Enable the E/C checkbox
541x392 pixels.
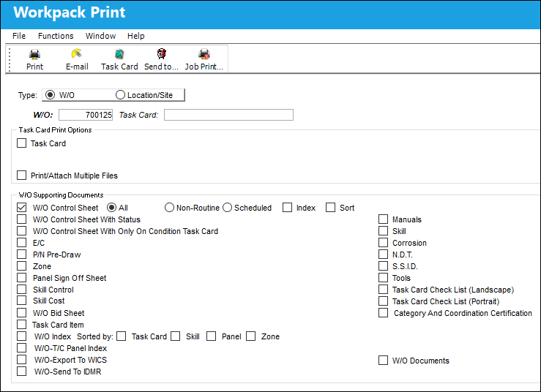[x=21, y=243]
